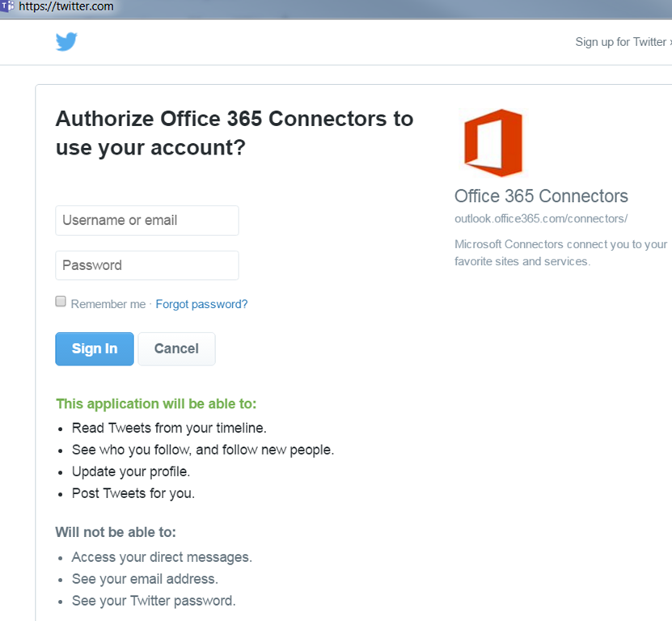This screenshot has width=672, height=621.
Task: Click the Office 365 logo
Action: click(x=492, y=143)
